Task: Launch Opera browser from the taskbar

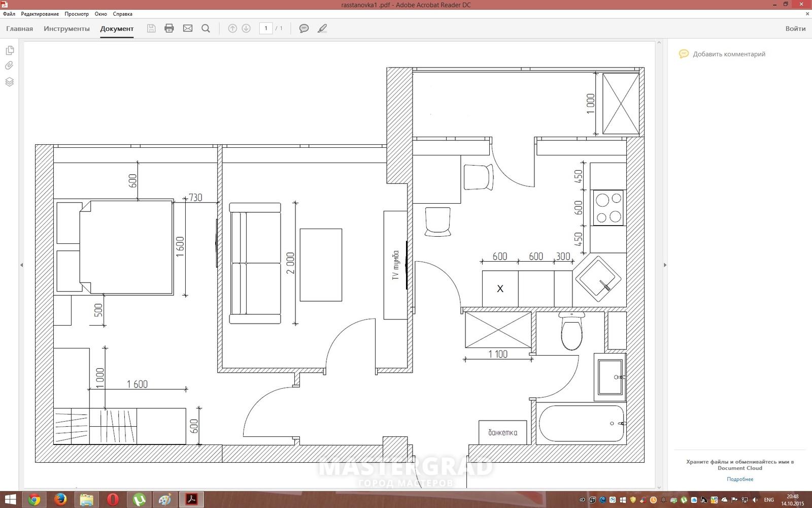Action: 113,500
